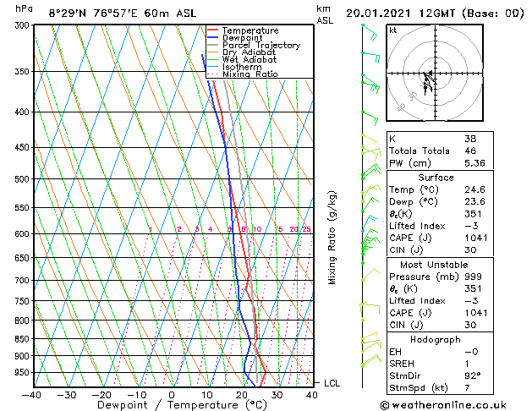The height and width of the screenshot is (411, 532).
Task: Click the 'LCL' marker label
Action: tap(332, 383)
